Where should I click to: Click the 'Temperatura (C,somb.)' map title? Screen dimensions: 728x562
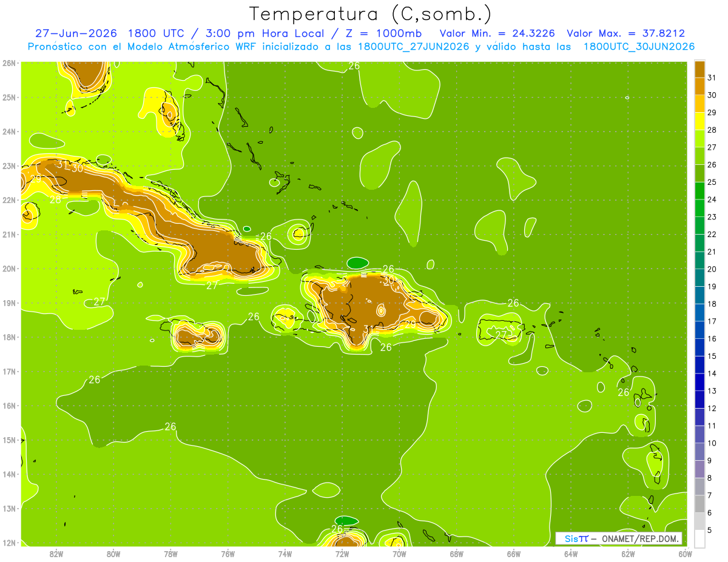370,14
